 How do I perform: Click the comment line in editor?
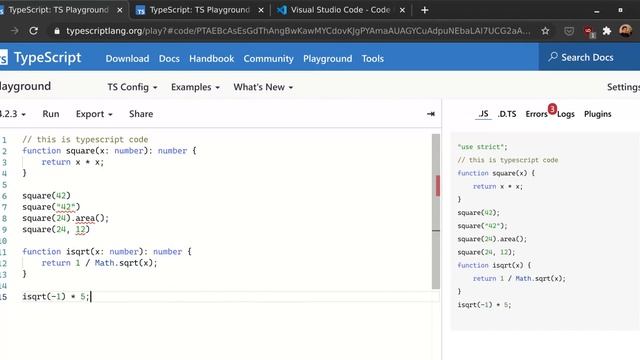(85, 140)
